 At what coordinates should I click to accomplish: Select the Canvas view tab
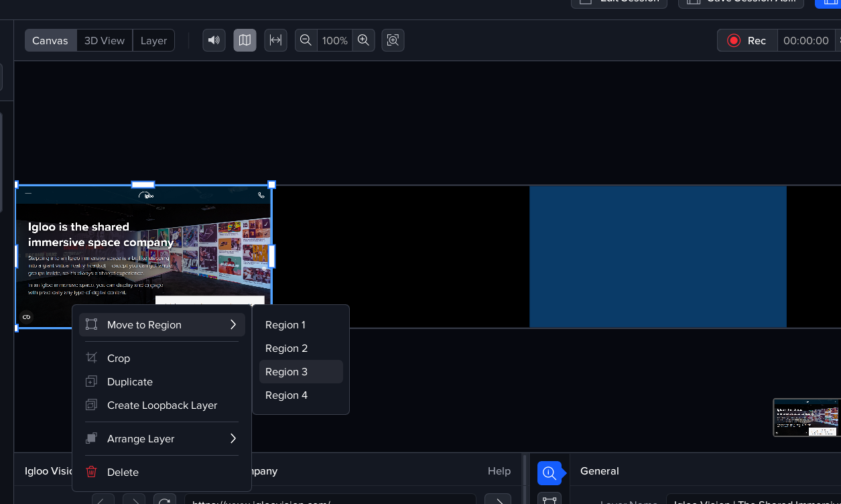50,40
